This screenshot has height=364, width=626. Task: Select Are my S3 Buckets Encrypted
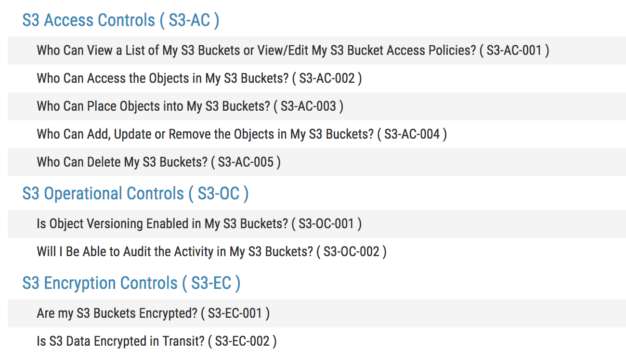click(117, 313)
